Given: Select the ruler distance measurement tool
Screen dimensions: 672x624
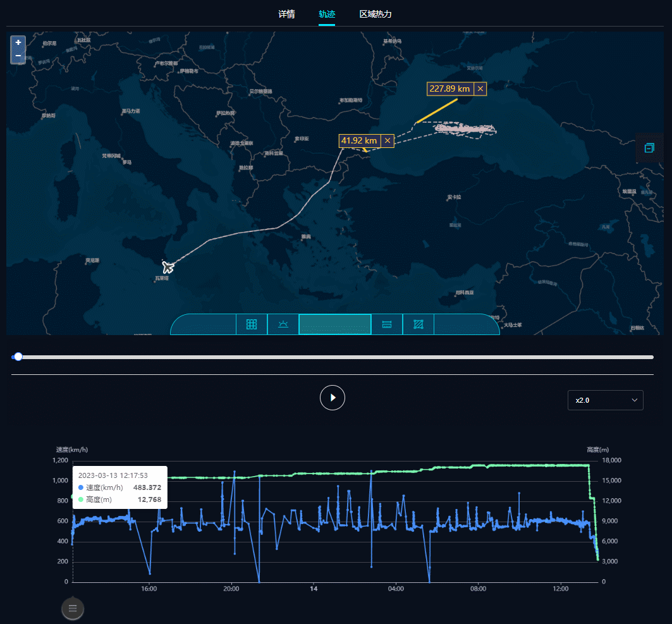Looking at the screenshot, I should (x=387, y=324).
